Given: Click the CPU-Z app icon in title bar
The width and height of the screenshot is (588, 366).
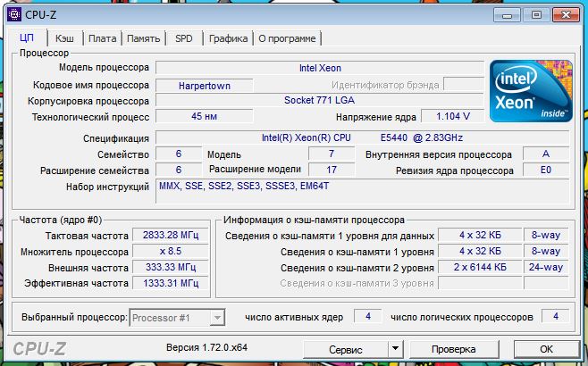Looking at the screenshot, I should point(14,15).
